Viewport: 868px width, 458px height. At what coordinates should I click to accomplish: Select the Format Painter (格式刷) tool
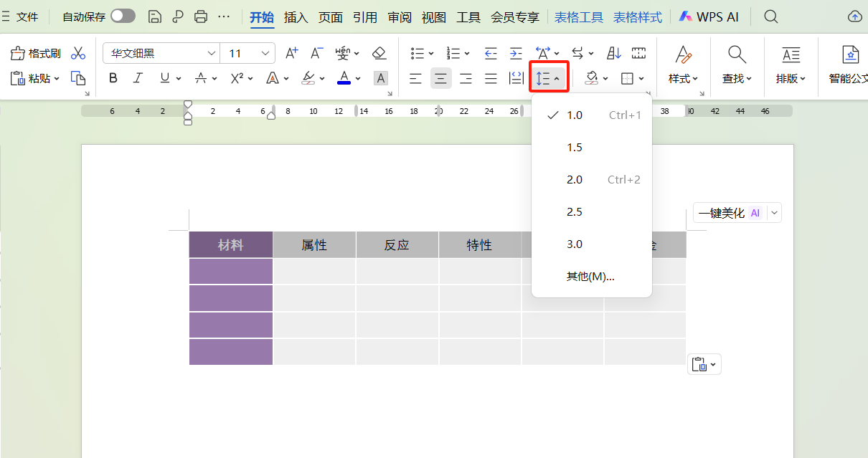coord(34,52)
